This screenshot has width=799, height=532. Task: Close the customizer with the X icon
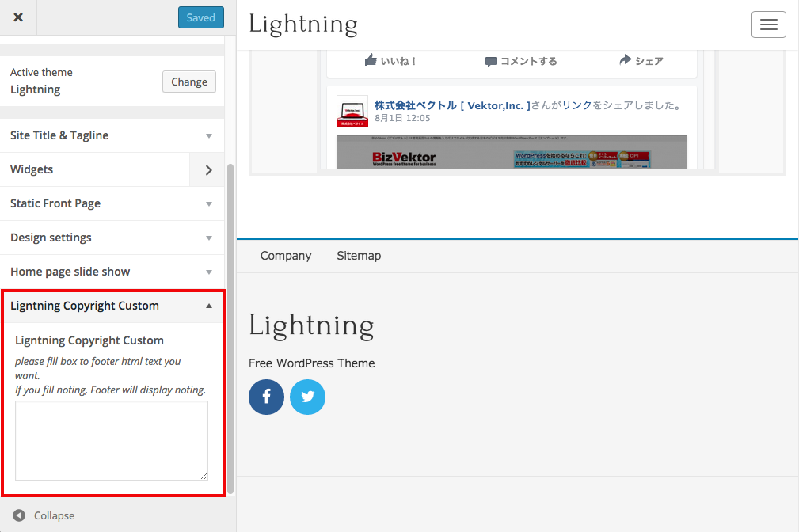point(18,17)
